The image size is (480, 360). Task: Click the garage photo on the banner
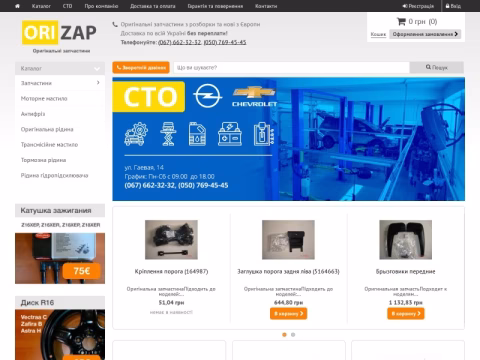(370, 140)
